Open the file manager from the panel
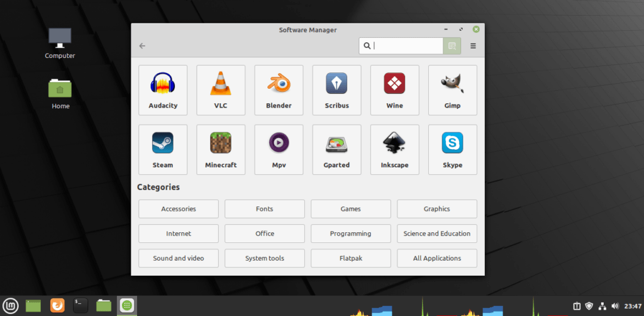644x316 pixels. [x=104, y=306]
